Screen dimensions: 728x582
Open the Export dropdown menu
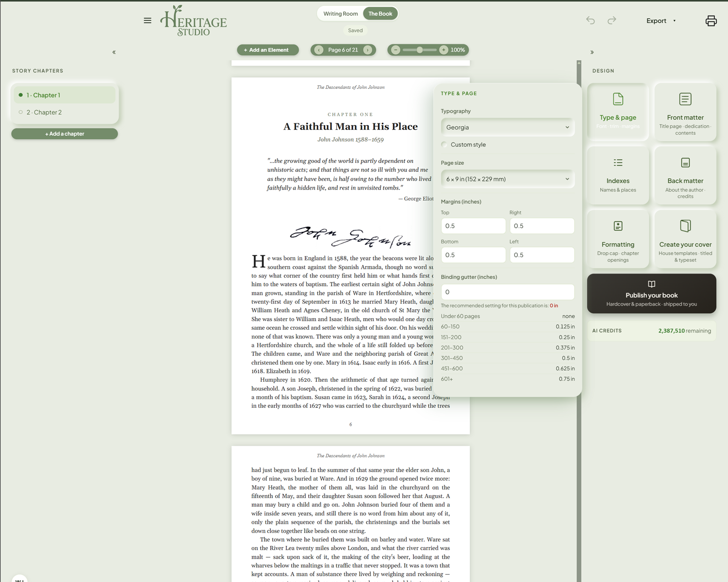tap(661, 21)
